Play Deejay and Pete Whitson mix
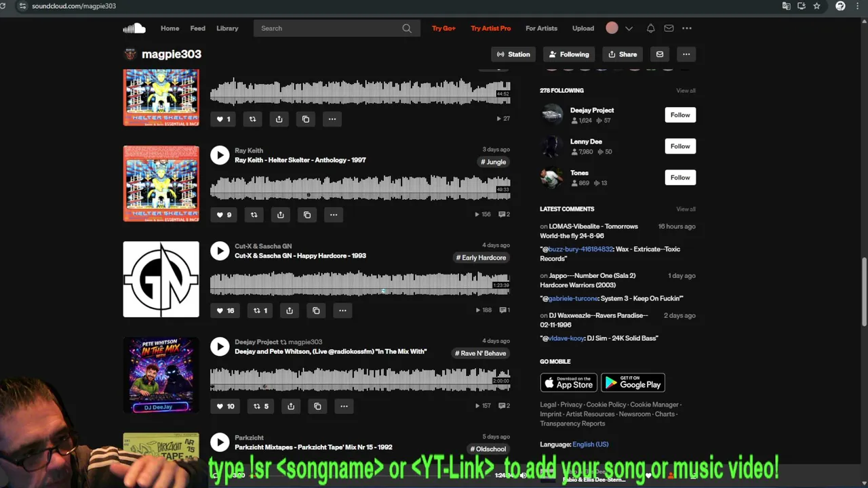This screenshot has height=488, width=868. pyautogui.click(x=220, y=346)
